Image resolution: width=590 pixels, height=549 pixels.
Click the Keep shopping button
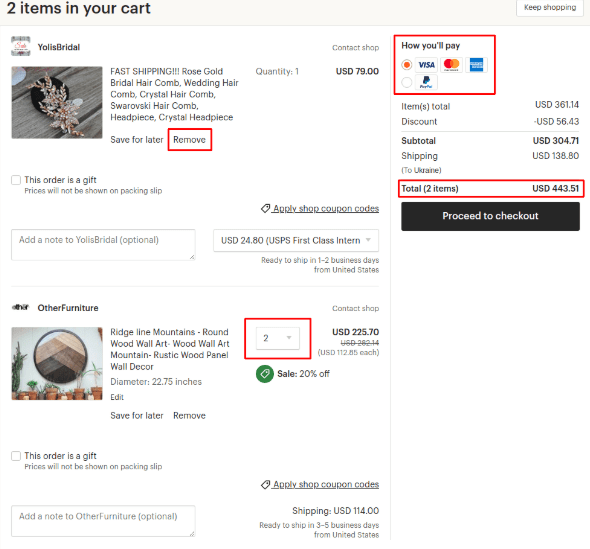pyautogui.click(x=550, y=8)
